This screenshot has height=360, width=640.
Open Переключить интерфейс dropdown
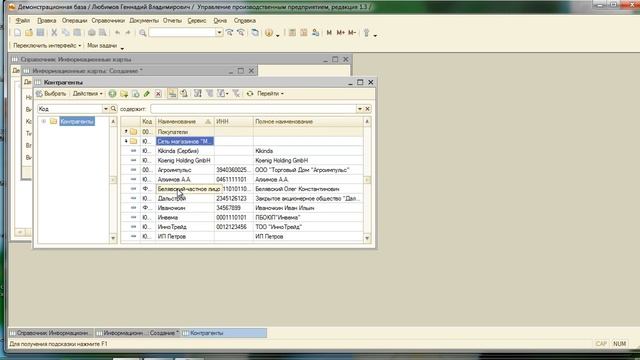click(47, 46)
